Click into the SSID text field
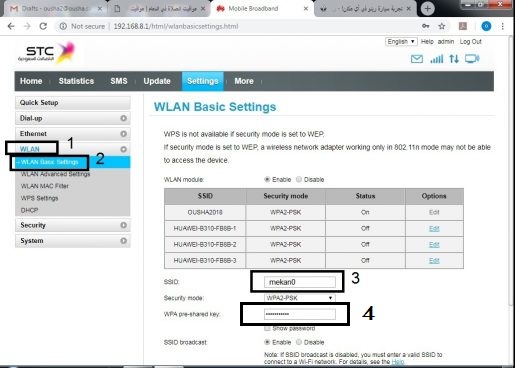The width and height of the screenshot is (515, 368). click(300, 282)
